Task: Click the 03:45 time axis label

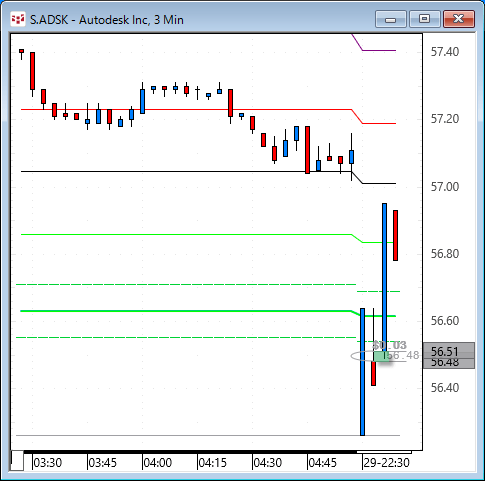Action: 103,463
